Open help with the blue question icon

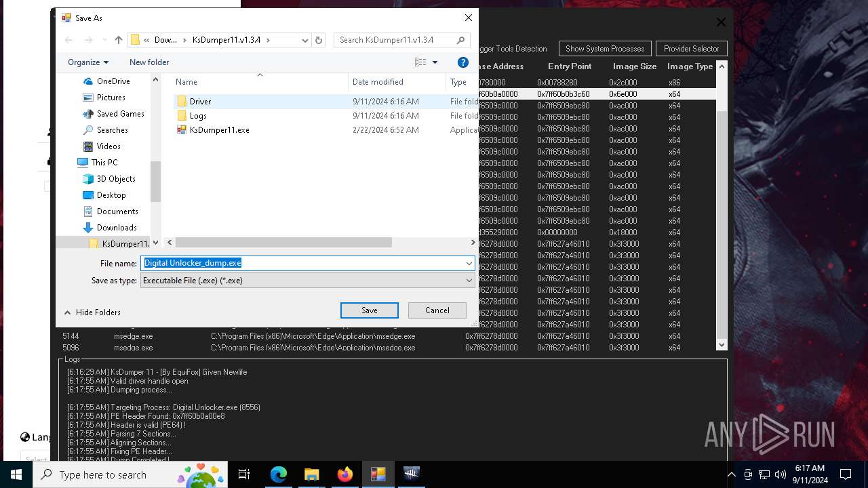coord(463,62)
